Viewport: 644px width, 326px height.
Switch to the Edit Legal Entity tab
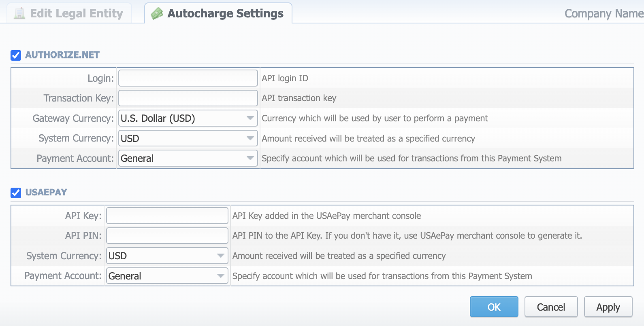(x=69, y=13)
